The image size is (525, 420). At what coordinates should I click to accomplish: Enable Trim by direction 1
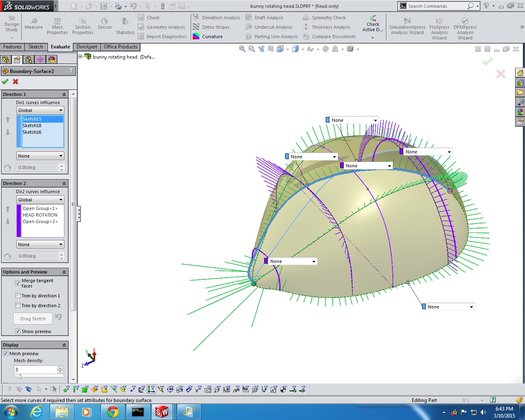click(18, 296)
